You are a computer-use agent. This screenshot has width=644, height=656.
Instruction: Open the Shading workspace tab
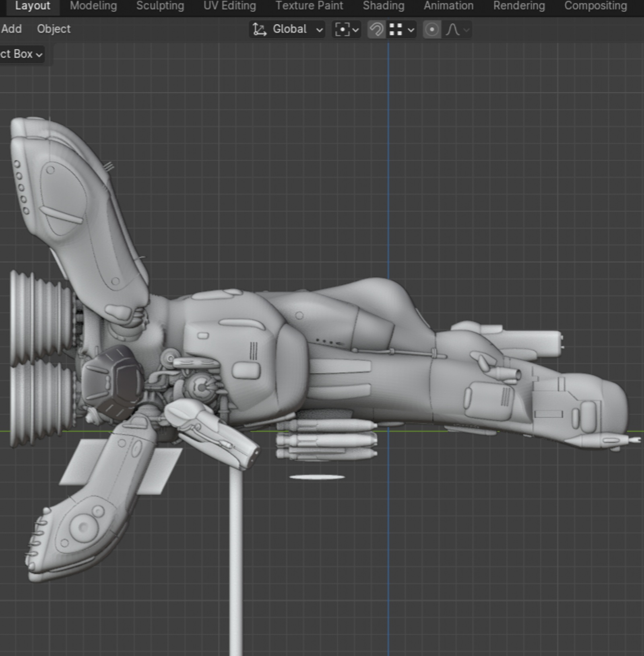tap(383, 6)
